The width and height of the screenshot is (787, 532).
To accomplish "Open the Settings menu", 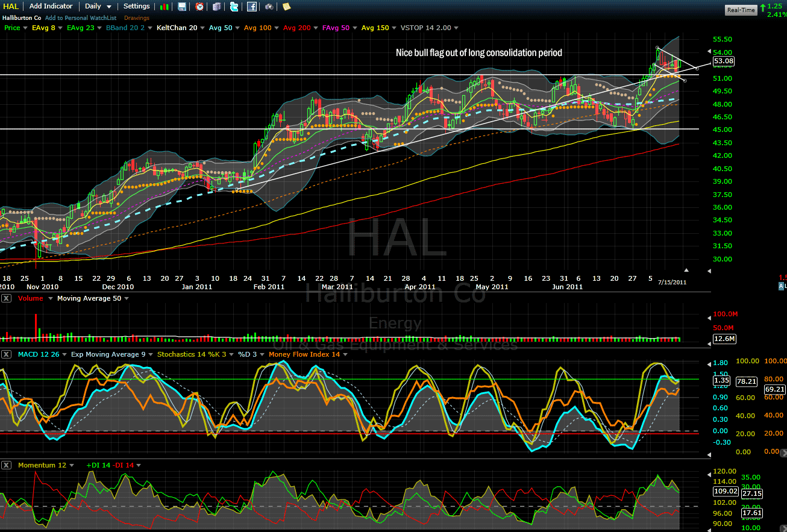I will [x=137, y=6].
